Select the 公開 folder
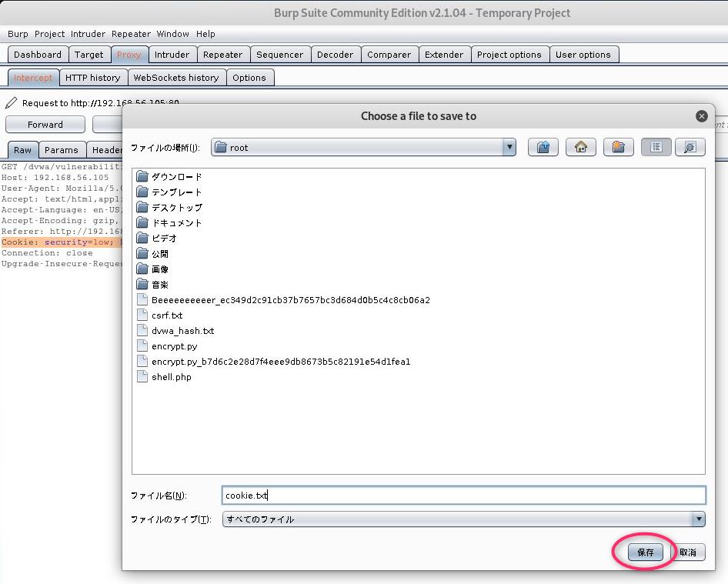Screen dimensions: 728x584 point(152,254)
